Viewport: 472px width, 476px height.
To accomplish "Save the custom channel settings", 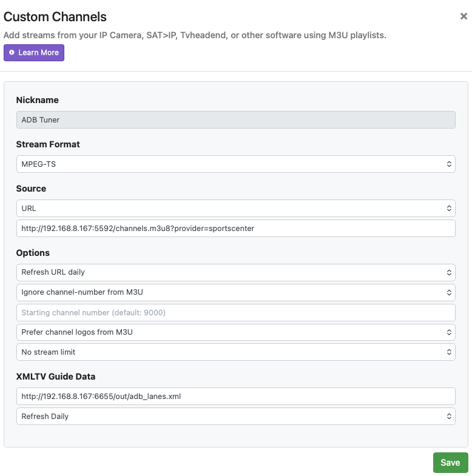I will click(x=450, y=463).
